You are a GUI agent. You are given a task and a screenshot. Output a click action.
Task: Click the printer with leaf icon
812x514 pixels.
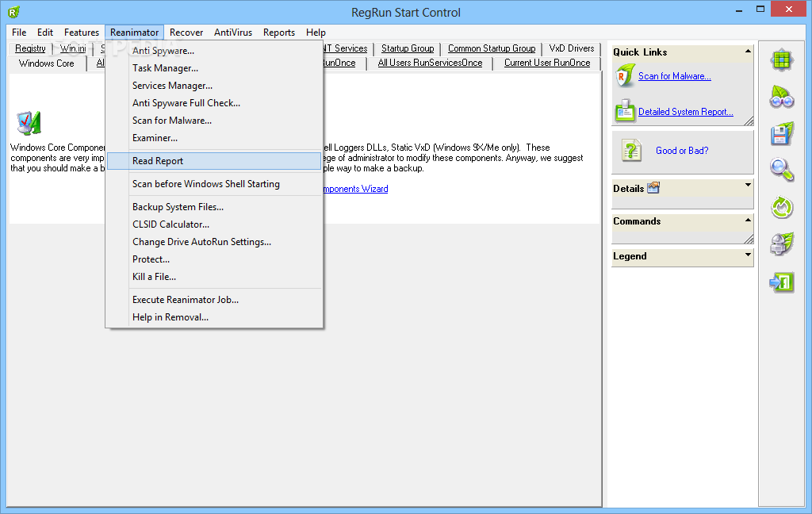tap(781, 244)
